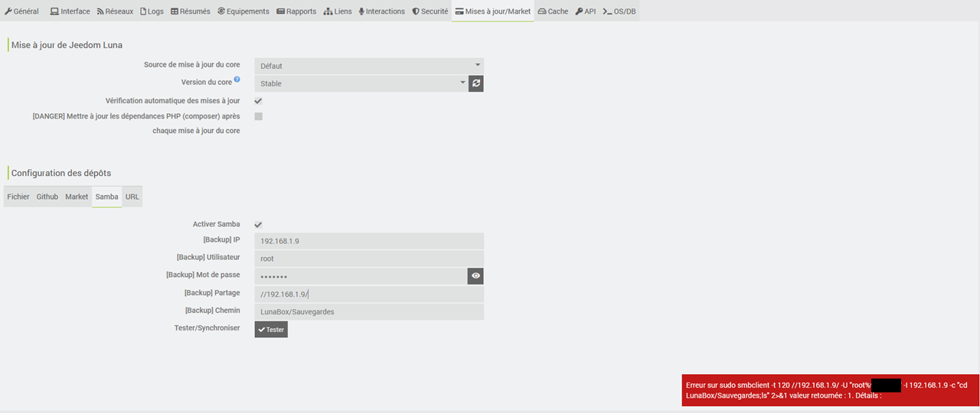Screen dimensions: 980x413
Task: Open the Réseaux tab
Action: tap(115, 11)
